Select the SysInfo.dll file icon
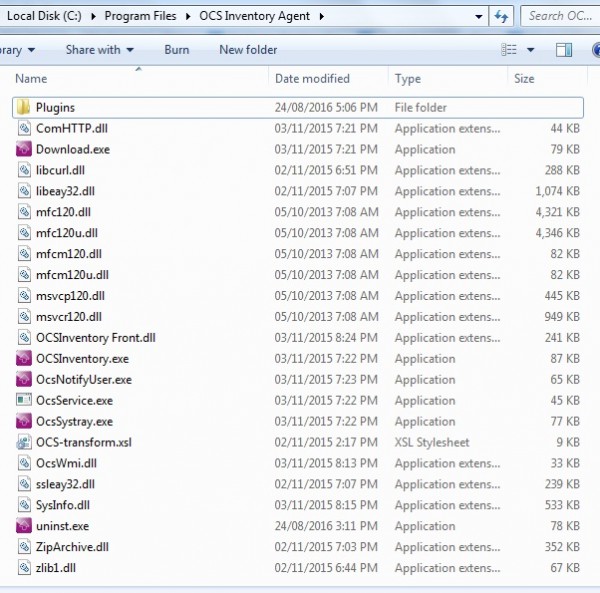 point(24,505)
